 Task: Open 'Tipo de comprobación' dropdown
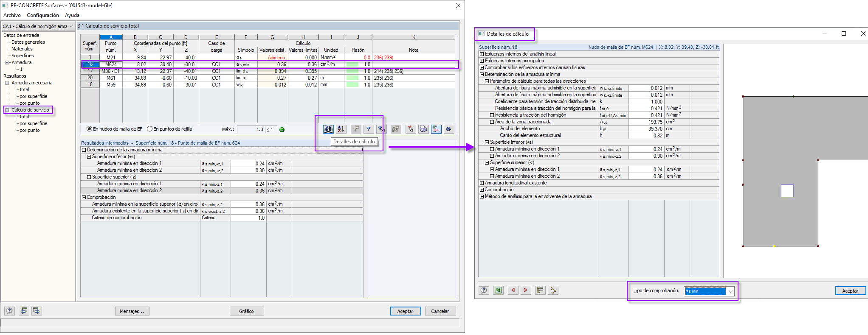(731, 291)
